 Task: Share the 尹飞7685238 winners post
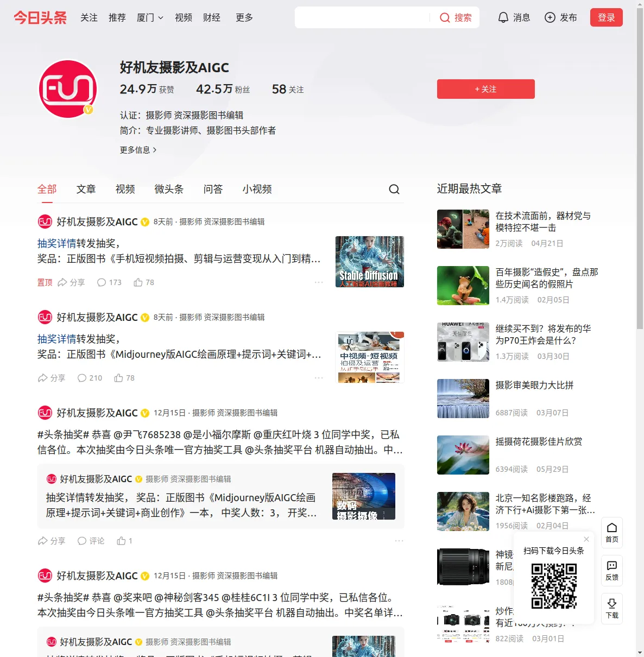point(52,541)
